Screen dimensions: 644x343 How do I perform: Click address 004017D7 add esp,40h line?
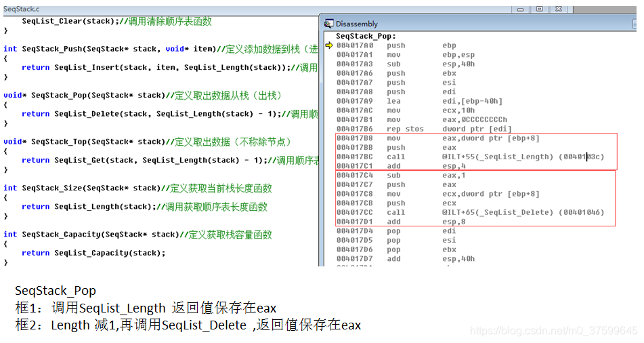pyautogui.click(x=406, y=259)
